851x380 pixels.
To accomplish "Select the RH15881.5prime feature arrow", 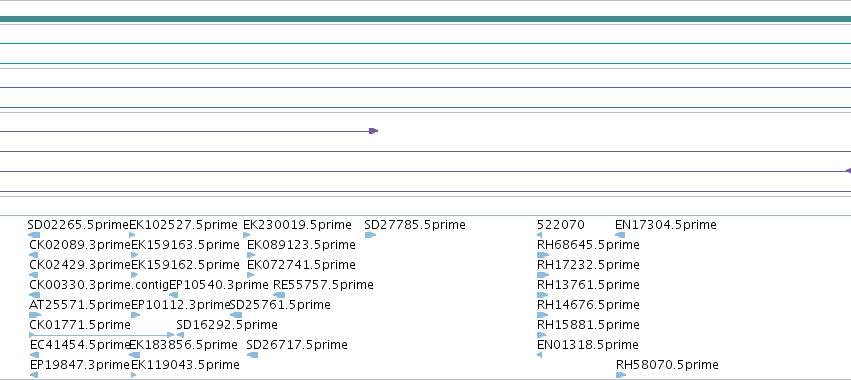I will click(x=543, y=335).
